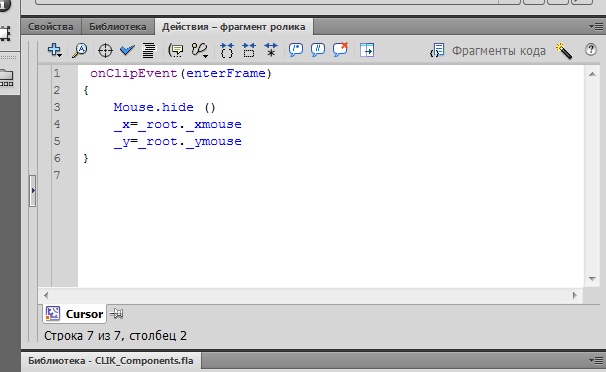Click horizontal scrollbar left arrow
The width and height of the screenshot is (606, 372).
tap(46, 295)
